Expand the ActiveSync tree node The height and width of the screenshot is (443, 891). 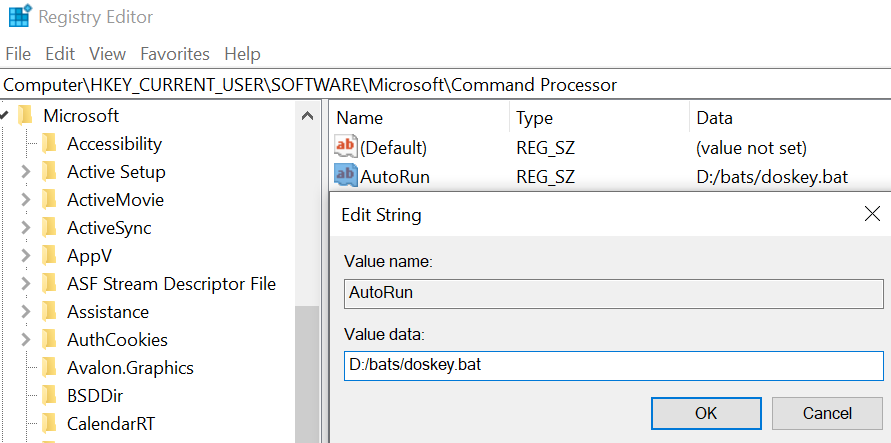point(26,228)
